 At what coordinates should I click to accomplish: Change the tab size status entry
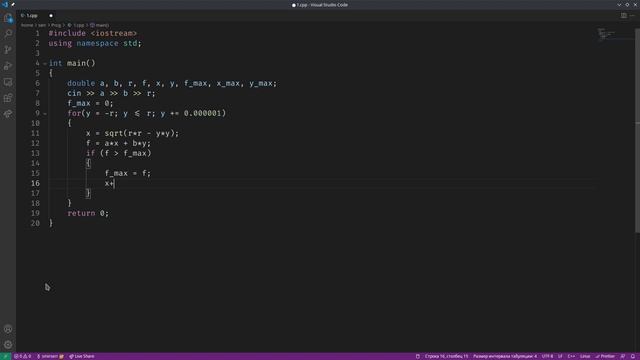coord(505,356)
